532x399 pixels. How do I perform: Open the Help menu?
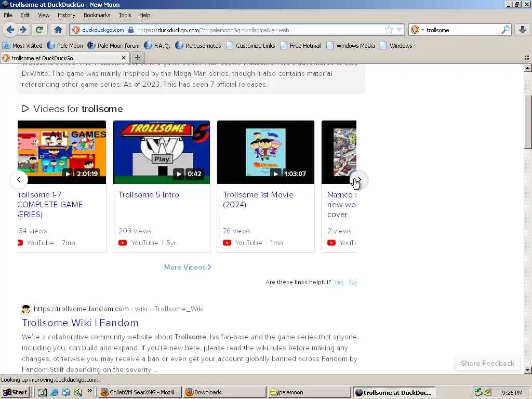click(x=144, y=15)
